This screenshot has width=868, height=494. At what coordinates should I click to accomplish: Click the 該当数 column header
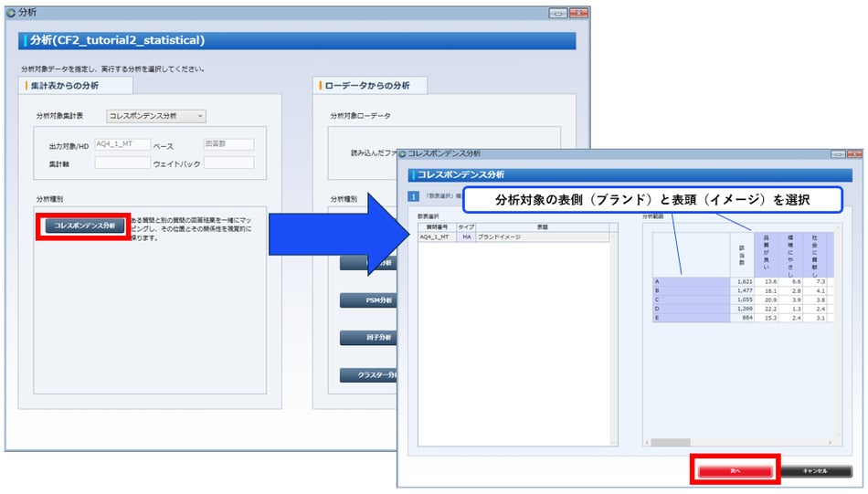(742, 255)
